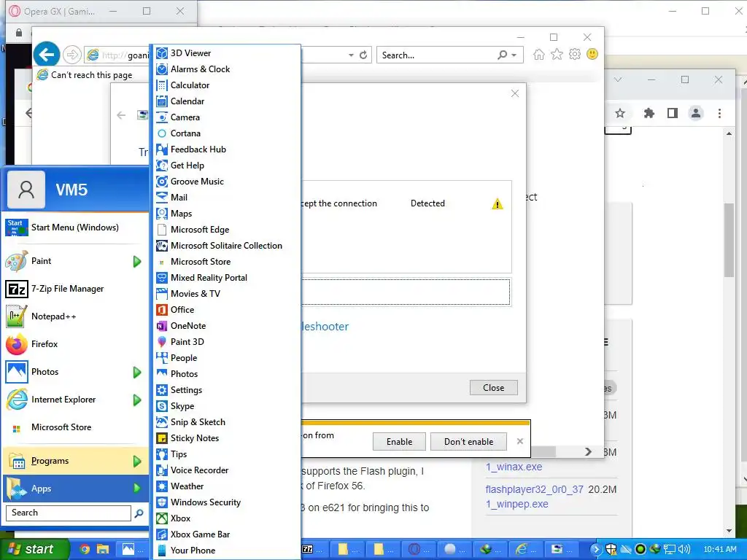Open Microsoft Solitaire Collection
The image size is (747, 560).
pyautogui.click(x=227, y=246)
